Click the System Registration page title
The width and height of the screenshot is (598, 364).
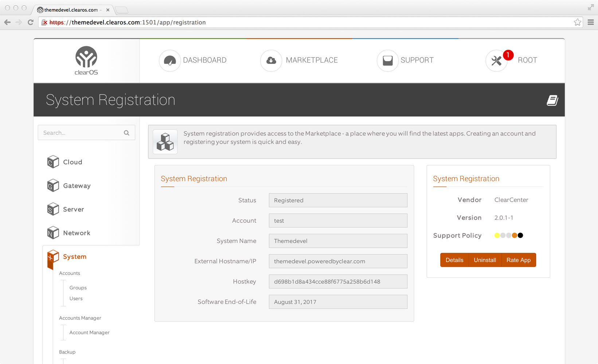(x=110, y=100)
